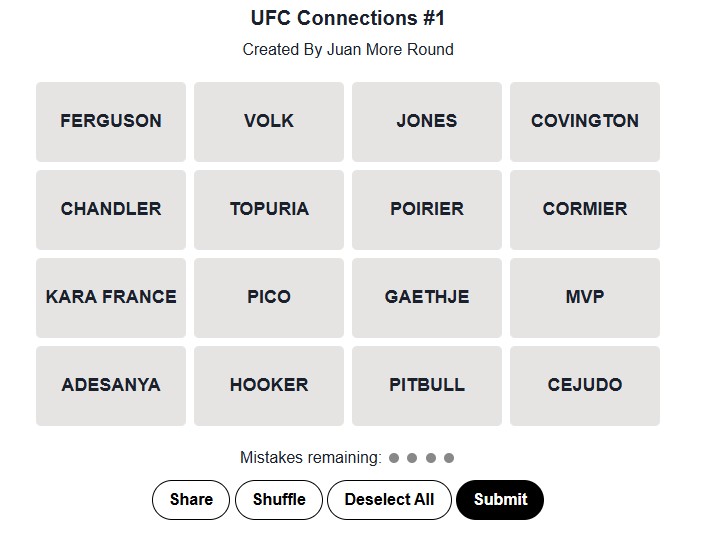This screenshot has height=534, width=711.
Task: Select the CHANDLER tile
Action: pyautogui.click(x=111, y=209)
